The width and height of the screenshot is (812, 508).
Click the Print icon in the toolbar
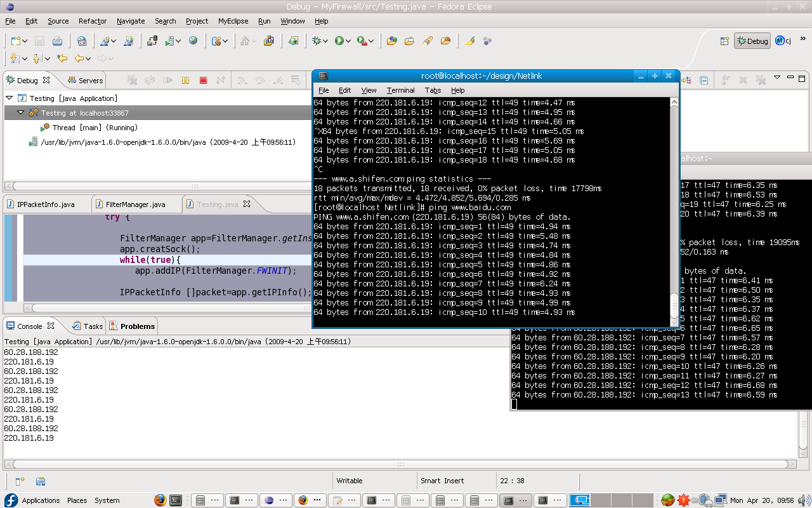(57, 41)
